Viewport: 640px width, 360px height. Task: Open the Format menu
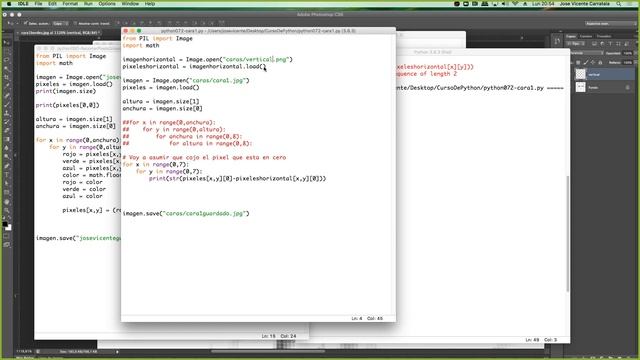pos(70,4)
